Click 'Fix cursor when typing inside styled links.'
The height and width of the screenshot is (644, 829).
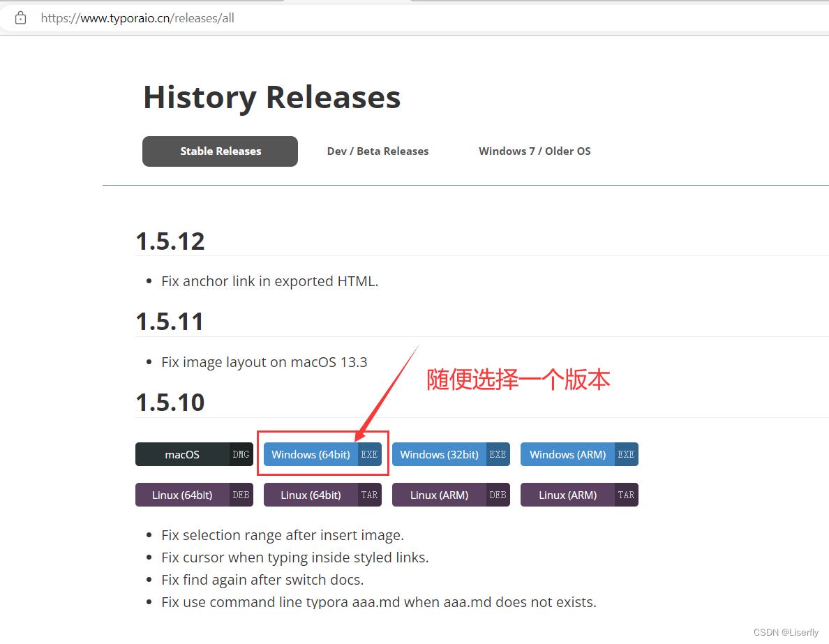tap(295, 557)
